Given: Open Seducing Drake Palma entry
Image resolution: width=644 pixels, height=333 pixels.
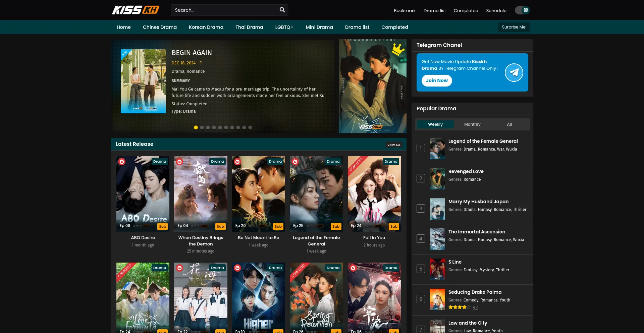Looking at the screenshot, I should pos(475,292).
